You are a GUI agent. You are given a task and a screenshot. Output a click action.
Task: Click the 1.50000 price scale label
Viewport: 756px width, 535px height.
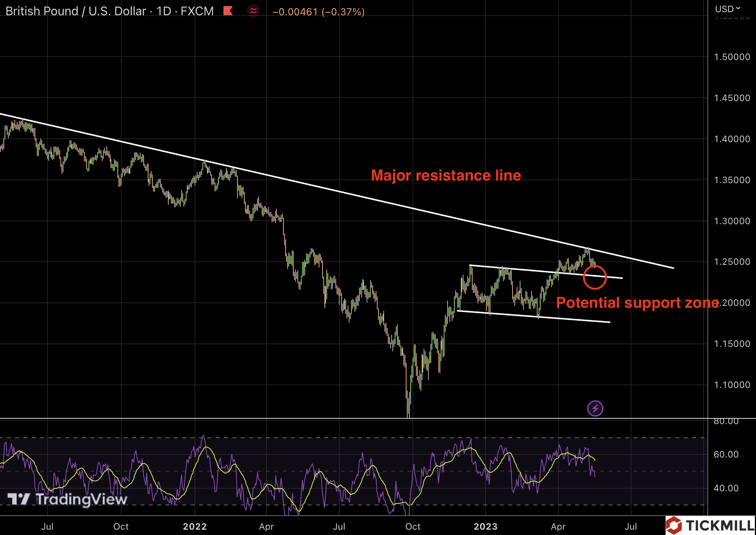coord(732,57)
